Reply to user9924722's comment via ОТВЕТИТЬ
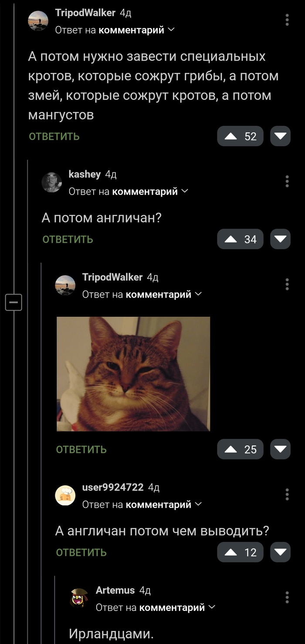Image resolution: width=305 pixels, height=644 pixels. point(81,552)
